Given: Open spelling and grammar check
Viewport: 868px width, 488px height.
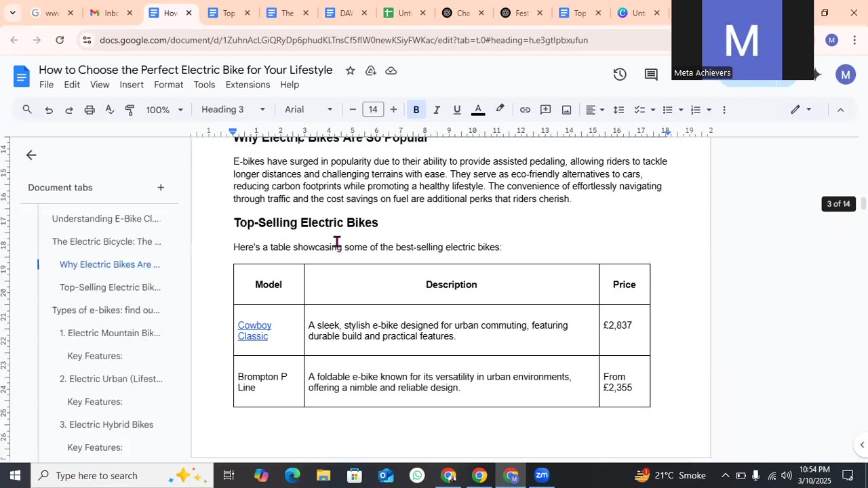Looking at the screenshot, I should (110, 110).
